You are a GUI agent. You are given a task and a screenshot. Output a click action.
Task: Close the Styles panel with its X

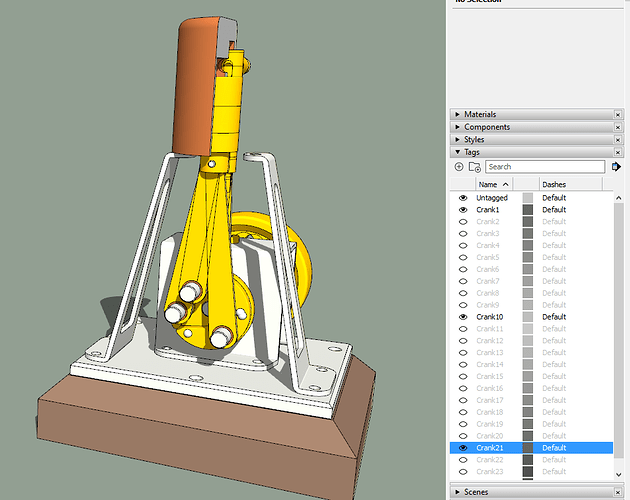(617, 140)
